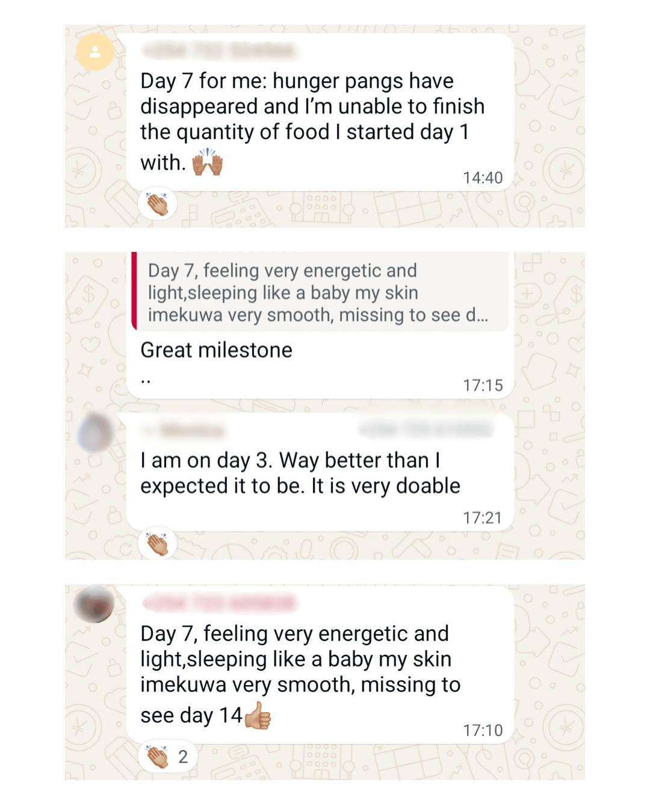Select the "Great milestone" message

217,350
